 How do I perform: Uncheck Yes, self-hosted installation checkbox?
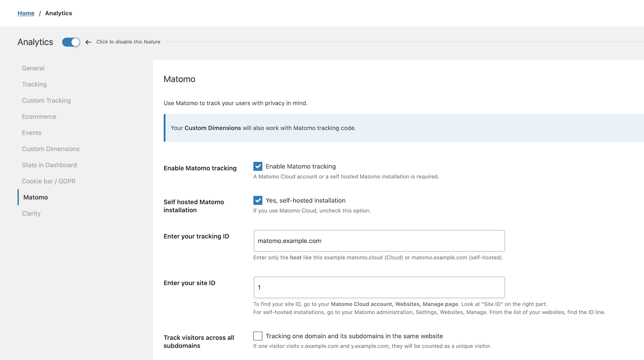(x=258, y=200)
